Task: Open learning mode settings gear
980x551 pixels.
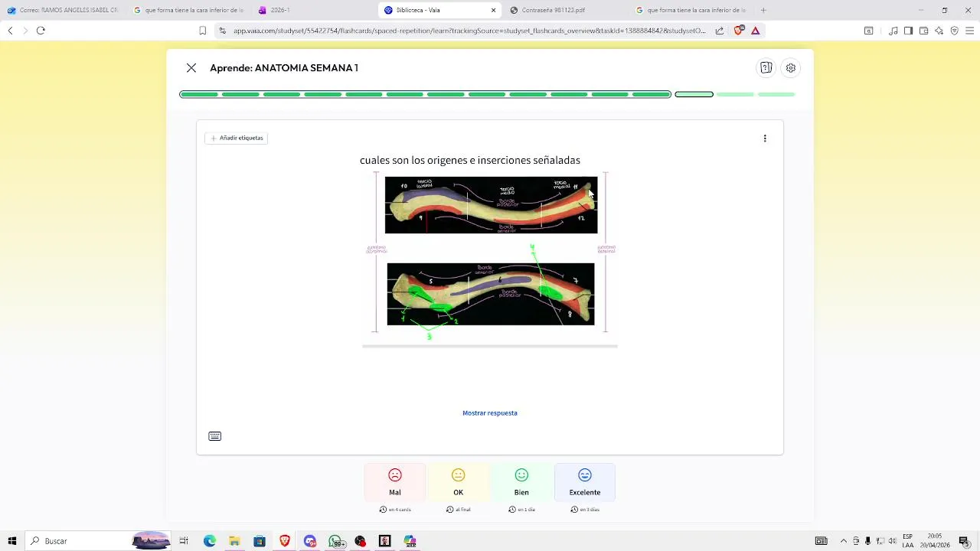Action: tap(791, 68)
